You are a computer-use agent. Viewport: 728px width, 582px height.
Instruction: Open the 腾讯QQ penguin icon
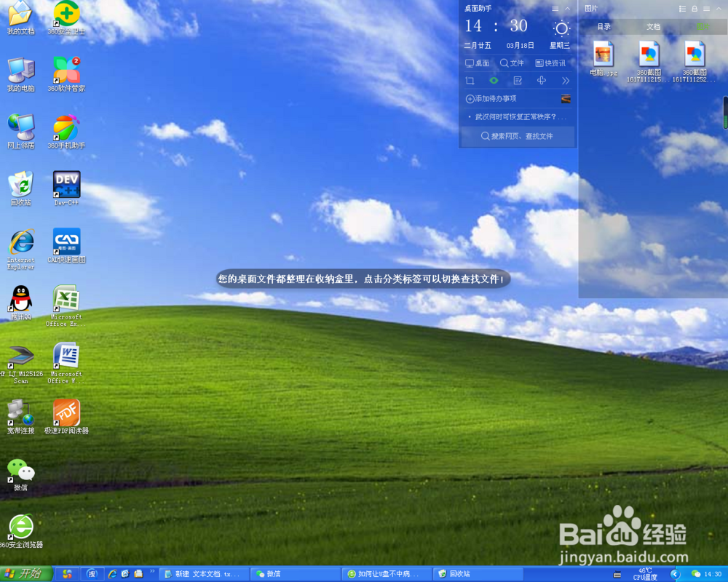pyautogui.click(x=20, y=303)
